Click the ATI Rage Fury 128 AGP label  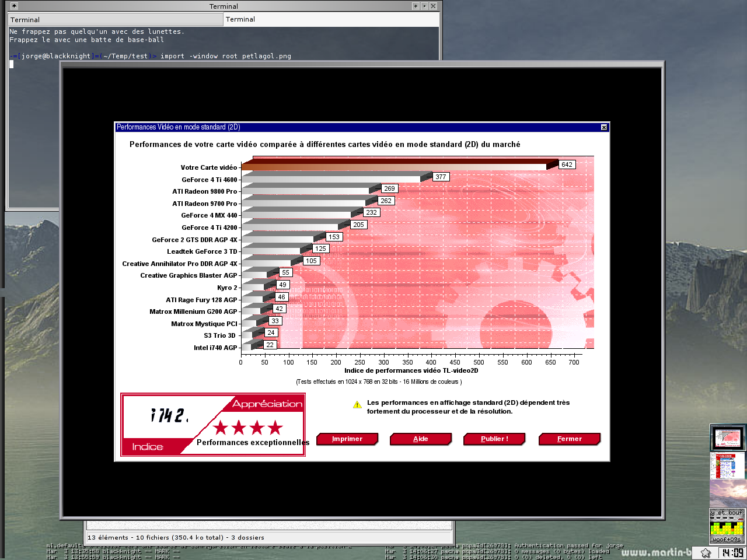click(202, 300)
